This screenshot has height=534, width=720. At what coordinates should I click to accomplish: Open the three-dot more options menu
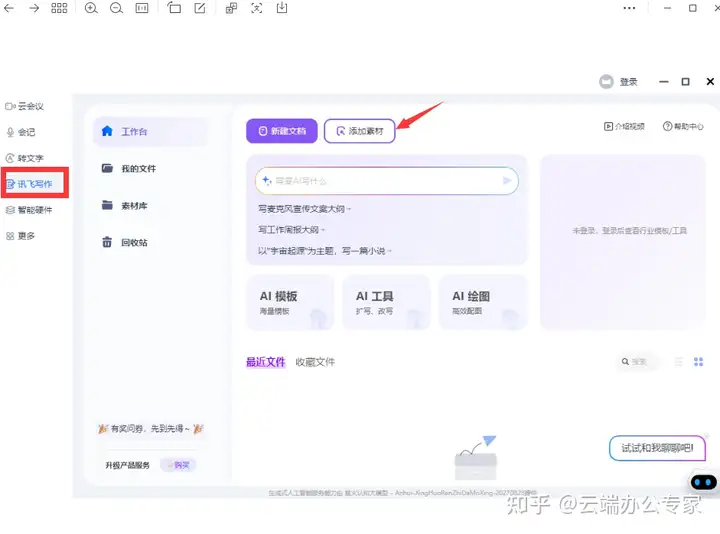pos(629,8)
